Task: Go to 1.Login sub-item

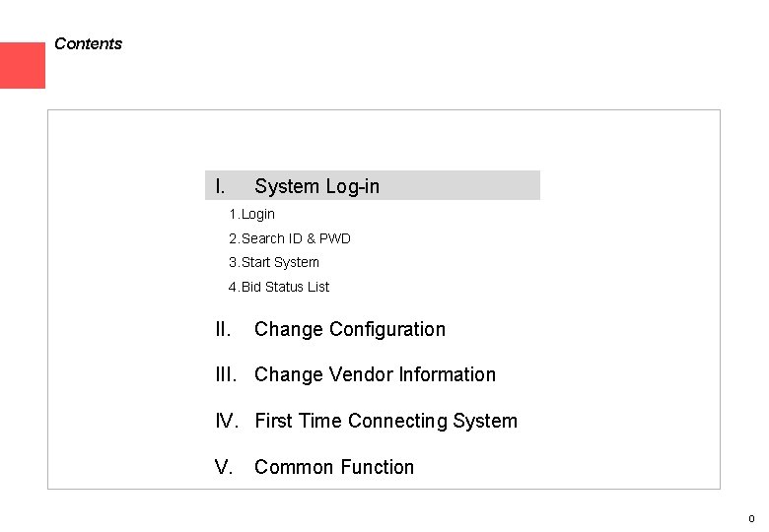Action: pos(251,214)
